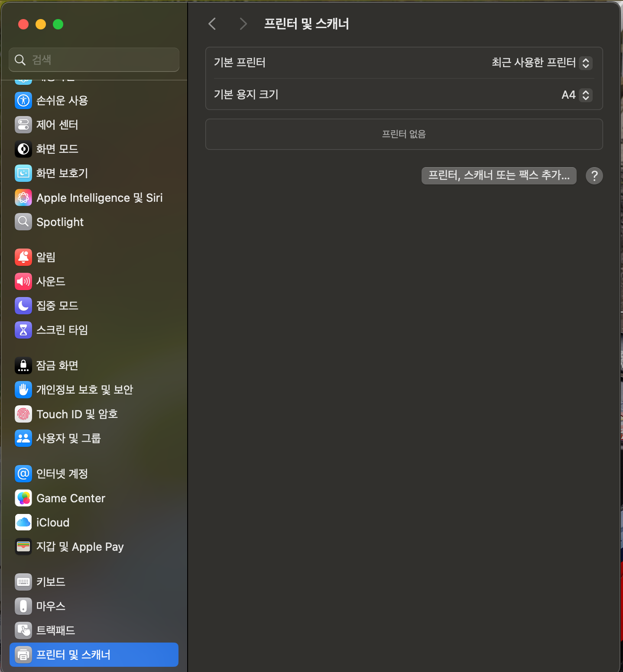
Task: Open 사운드 speaker icon
Action: pyautogui.click(x=23, y=281)
